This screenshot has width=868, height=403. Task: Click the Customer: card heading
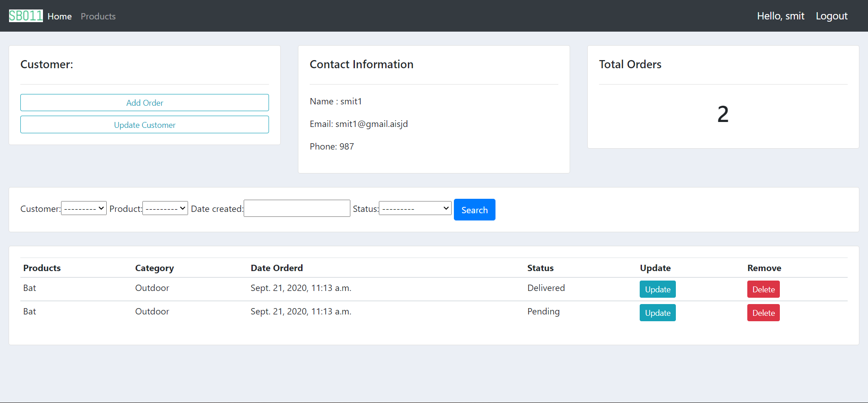tap(47, 64)
